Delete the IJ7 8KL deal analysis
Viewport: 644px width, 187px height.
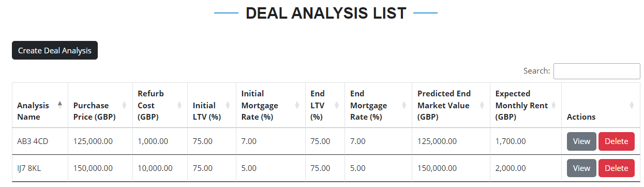coord(617,168)
